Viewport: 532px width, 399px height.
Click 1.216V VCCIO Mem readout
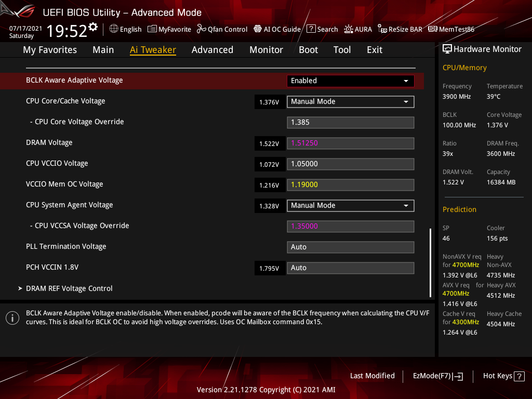tap(270, 185)
